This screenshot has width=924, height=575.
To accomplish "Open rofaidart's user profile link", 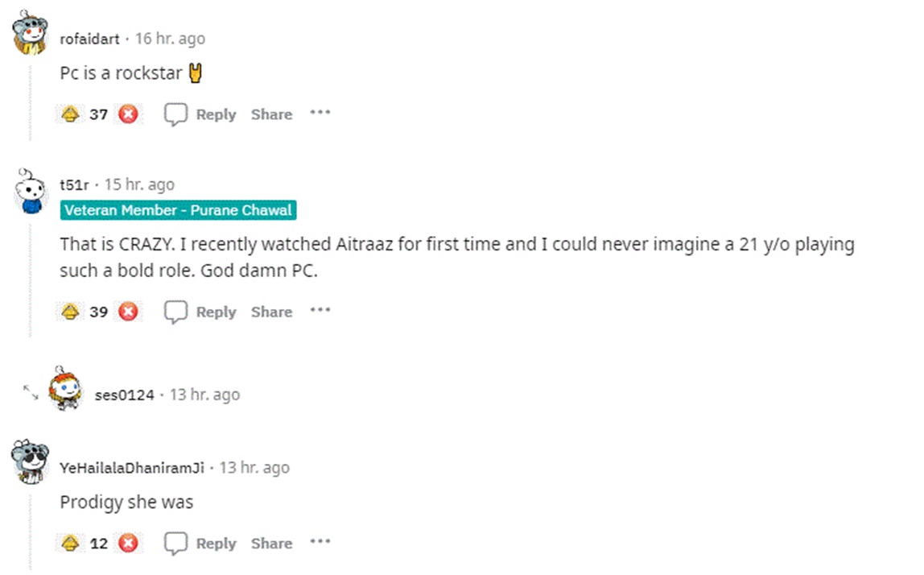I will [89, 39].
